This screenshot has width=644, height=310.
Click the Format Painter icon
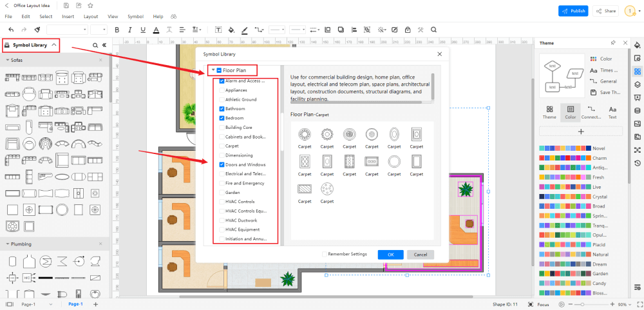point(38,30)
